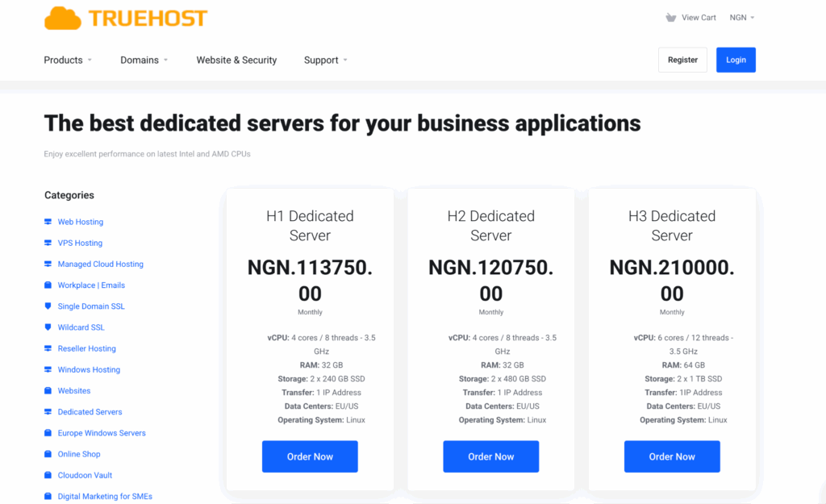Order the H3 Dedicated Server
This screenshot has width=826, height=504.
click(672, 456)
